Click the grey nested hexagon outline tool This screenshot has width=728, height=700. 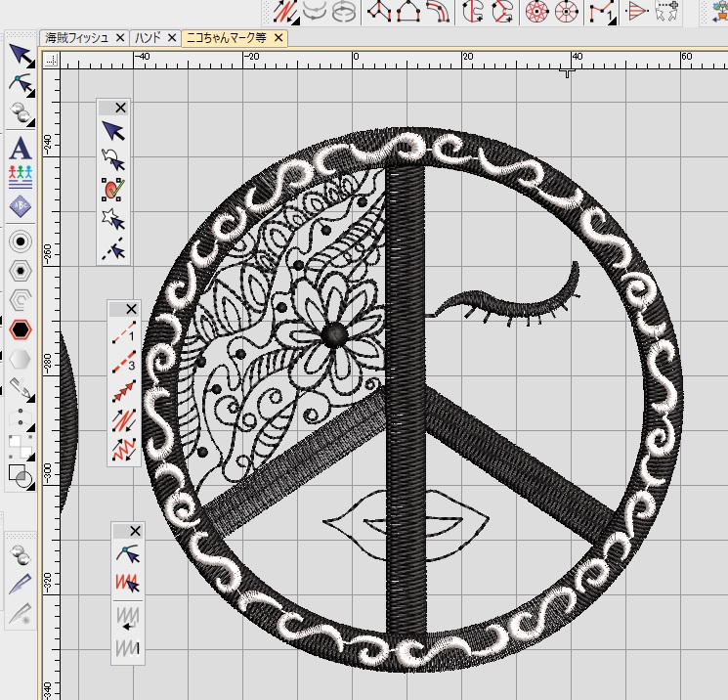tap(20, 300)
